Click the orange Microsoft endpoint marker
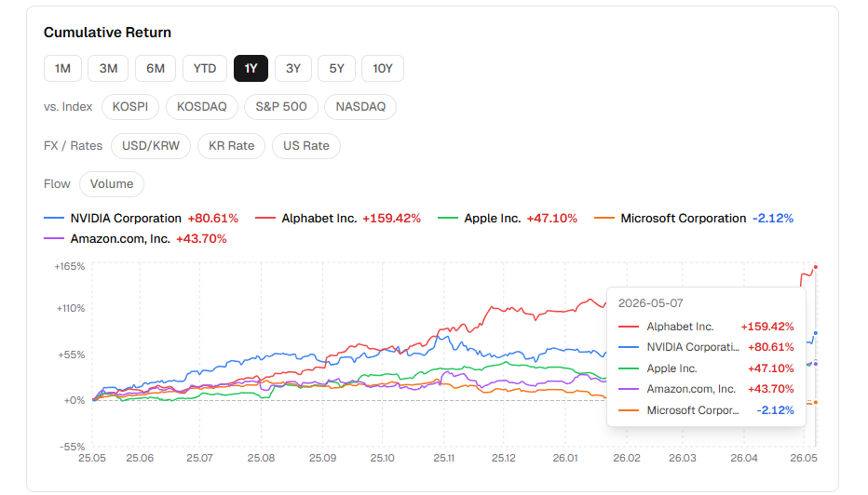868x495 pixels. [x=816, y=403]
